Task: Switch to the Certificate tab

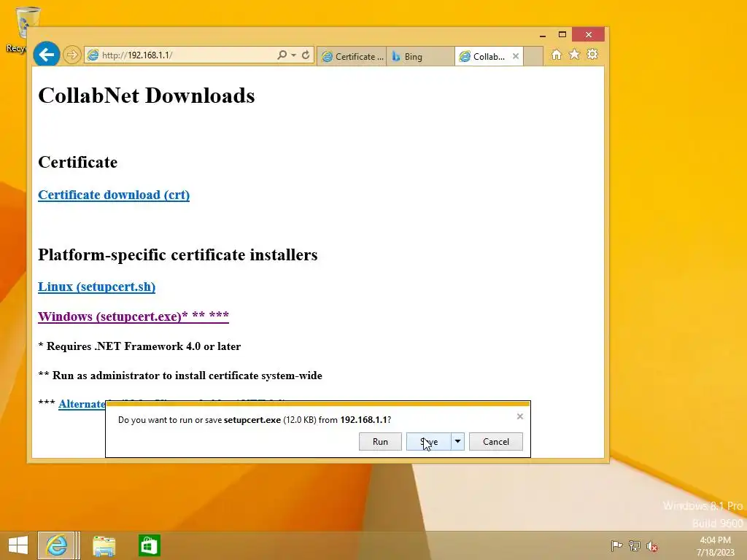Action: coord(352,57)
